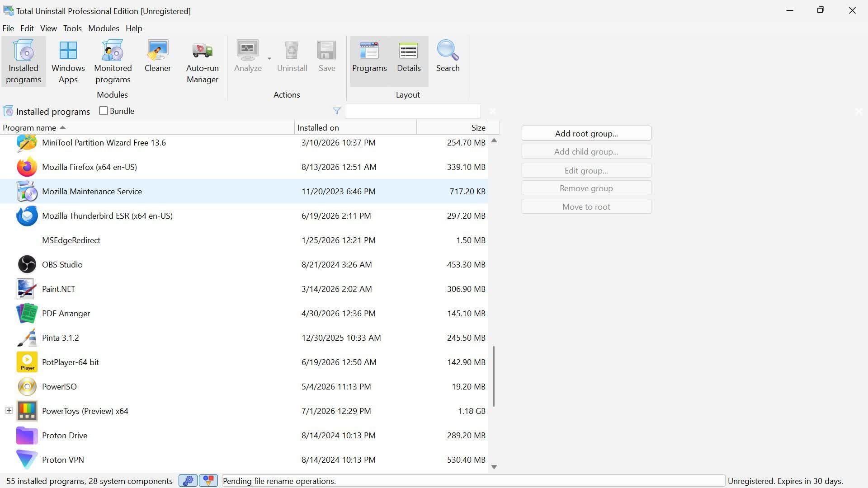Click the Analyze action icon
Viewport: 868px width, 488px height.
[248, 50]
